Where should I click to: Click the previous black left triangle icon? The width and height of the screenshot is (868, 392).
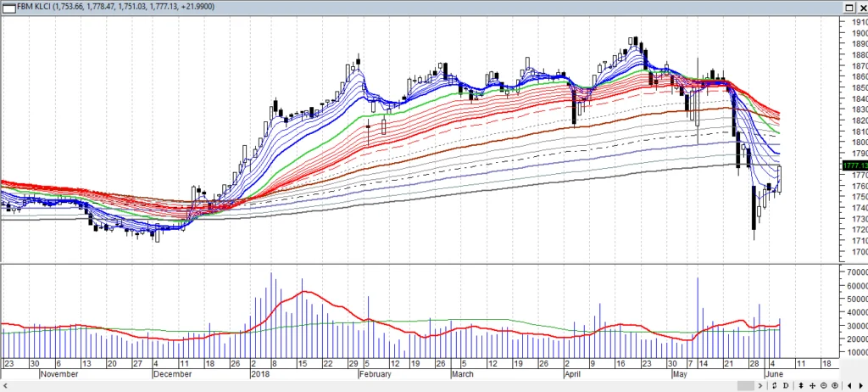(849, 385)
